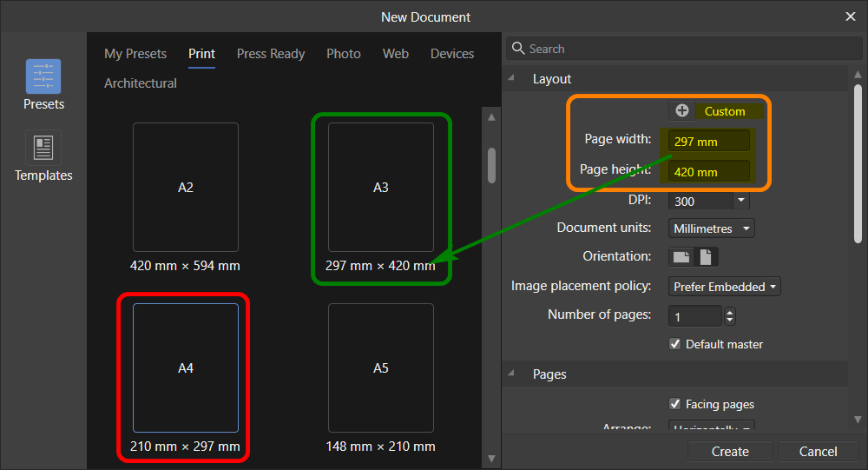Increase number of pages with stepper

tap(729, 312)
